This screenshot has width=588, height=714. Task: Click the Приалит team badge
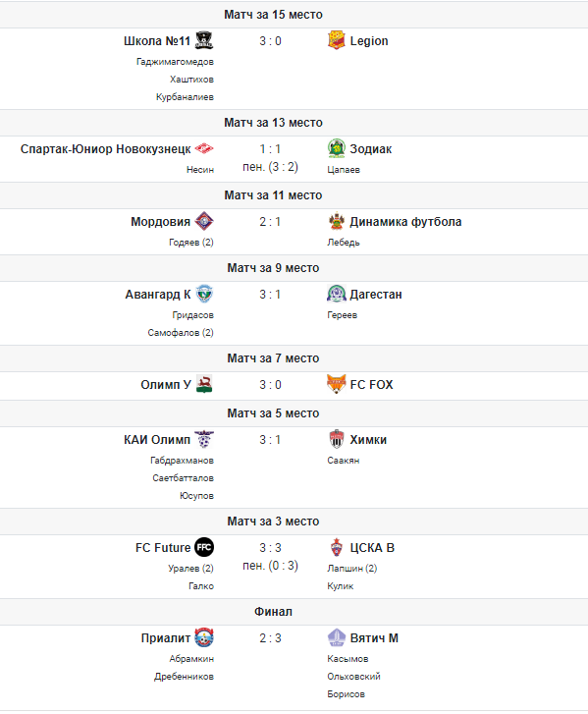pos(204,637)
